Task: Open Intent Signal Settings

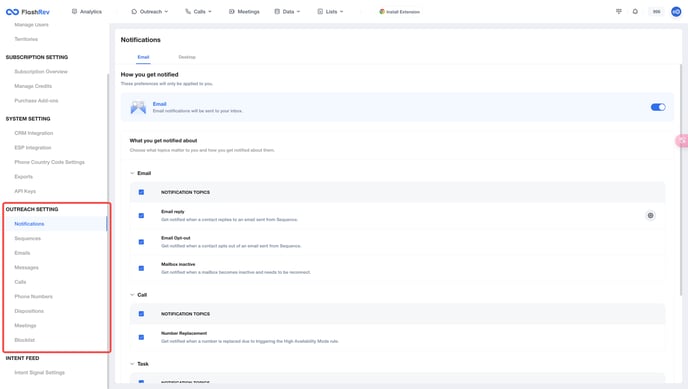Action: [x=39, y=372]
